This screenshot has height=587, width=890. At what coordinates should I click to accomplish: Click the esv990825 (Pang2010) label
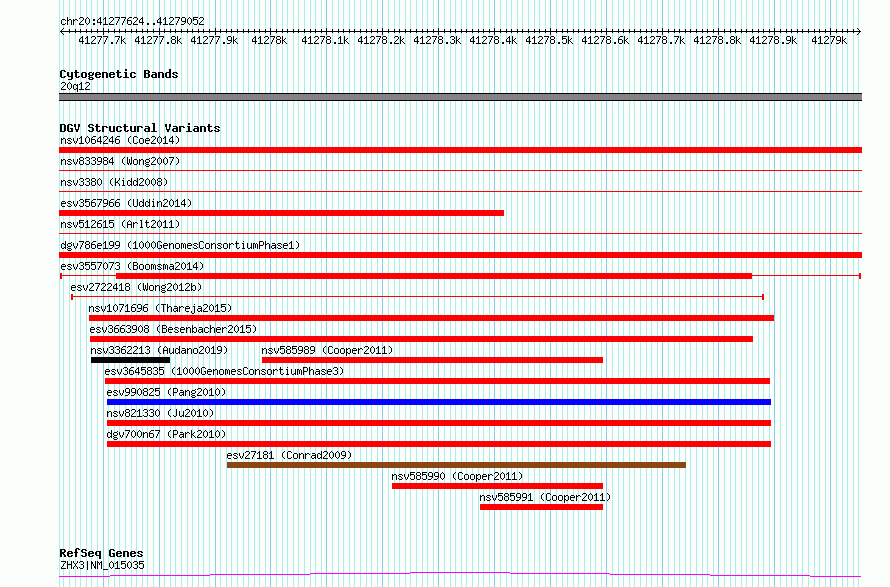pos(166,392)
